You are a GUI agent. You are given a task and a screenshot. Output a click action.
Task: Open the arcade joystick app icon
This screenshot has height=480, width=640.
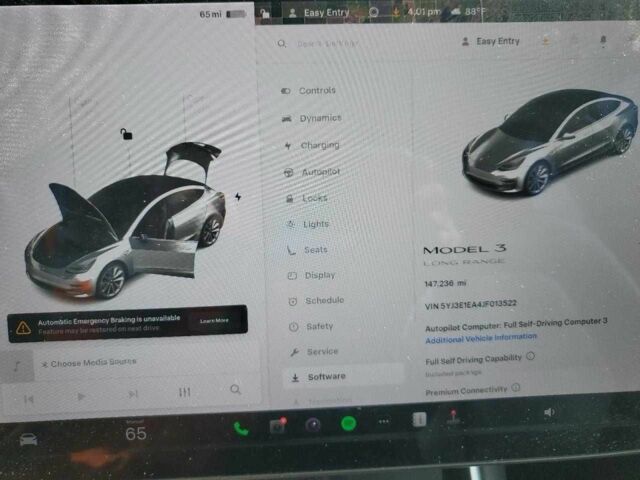(452, 417)
